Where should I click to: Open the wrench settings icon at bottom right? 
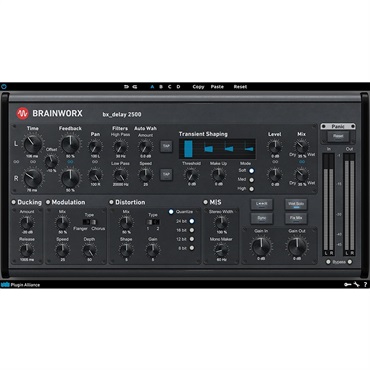(357, 284)
